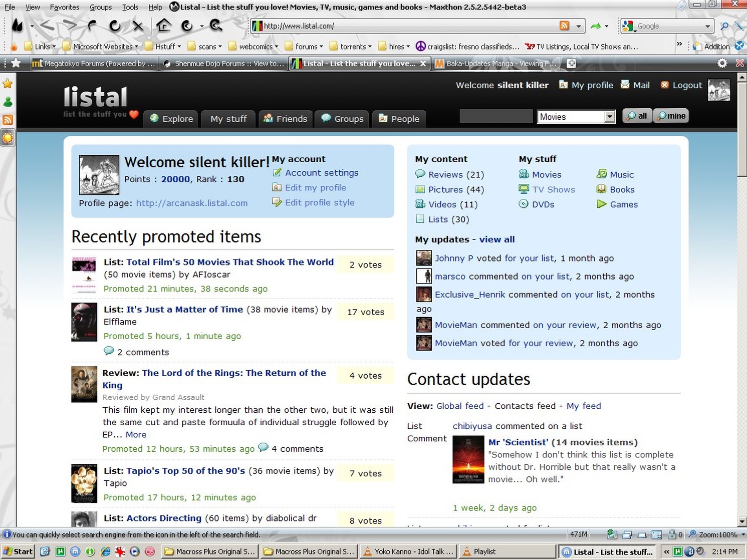Click the green Go arrow beside address bar

pyautogui.click(x=595, y=26)
